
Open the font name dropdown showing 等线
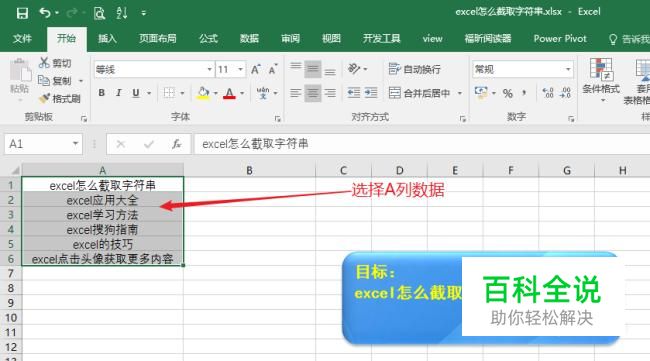click(x=209, y=69)
